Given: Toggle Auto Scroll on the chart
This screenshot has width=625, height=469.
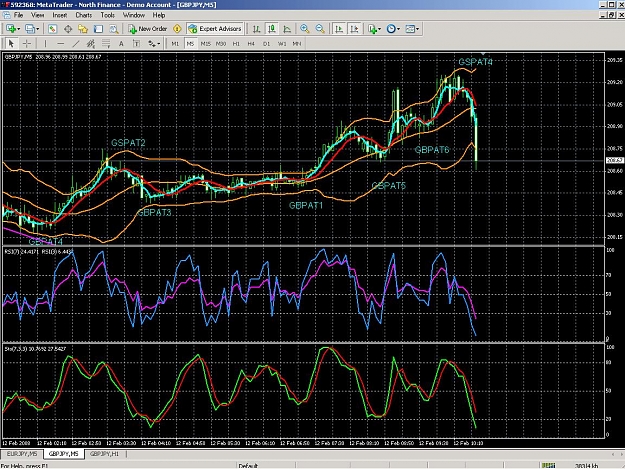Looking at the screenshot, I should pos(339,29).
